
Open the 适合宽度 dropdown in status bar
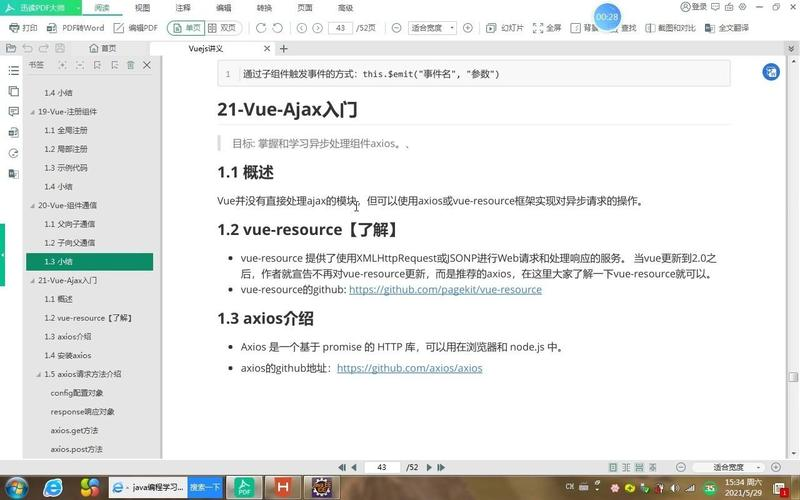click(731, 467)
